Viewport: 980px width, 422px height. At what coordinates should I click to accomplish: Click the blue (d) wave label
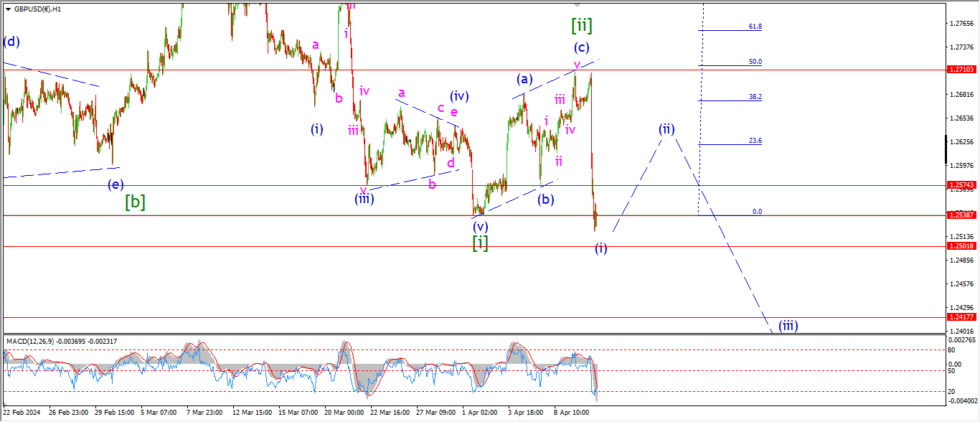(x=11, y=42)
